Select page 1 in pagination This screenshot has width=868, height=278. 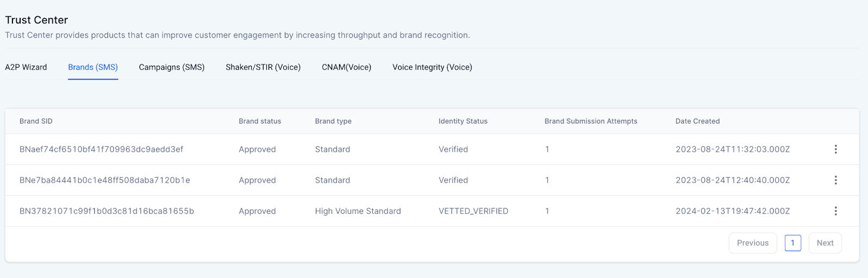(793, 243)
